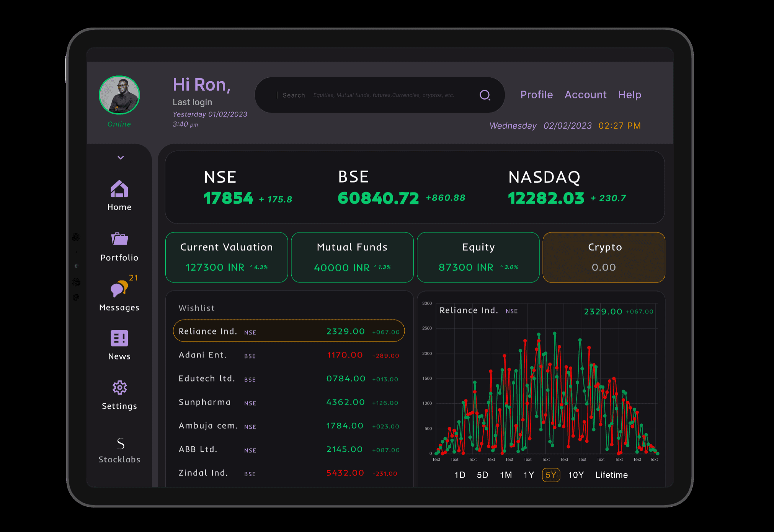Open the Crypto valuation card

pyautogui.click(x=604, y=257)
